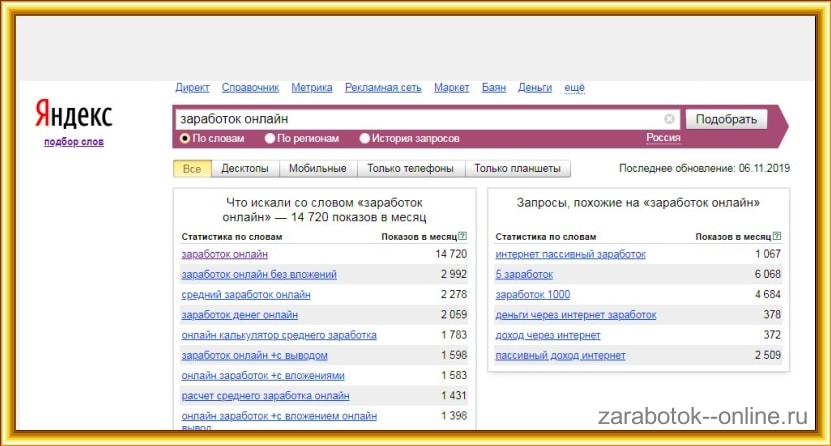This screenshot has height=446, width=831.
Task: Click the Яндекс logo
Action: pos(73,114)
